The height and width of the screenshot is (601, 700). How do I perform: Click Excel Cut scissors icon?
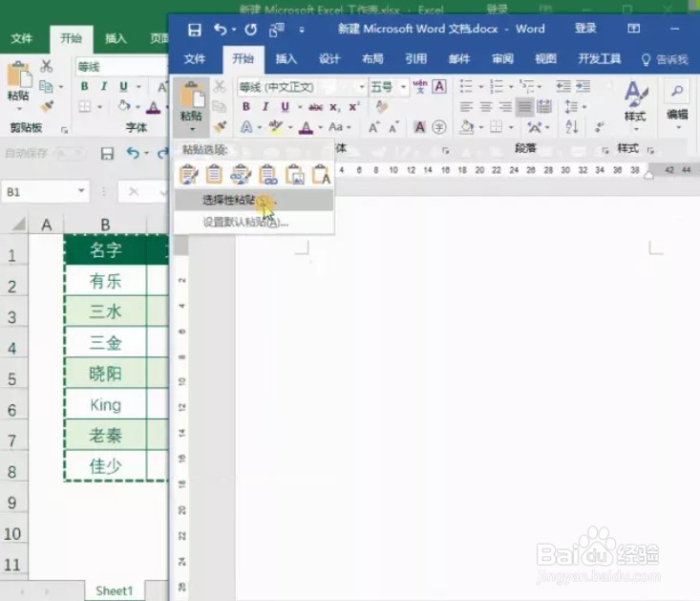coord(46,66)
